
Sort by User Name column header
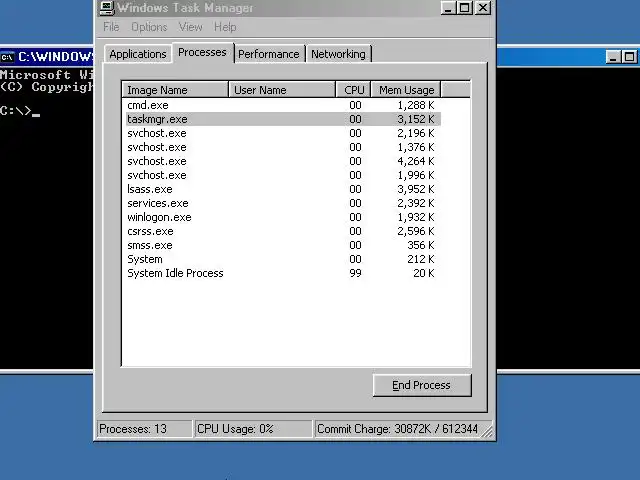[282, 90]
